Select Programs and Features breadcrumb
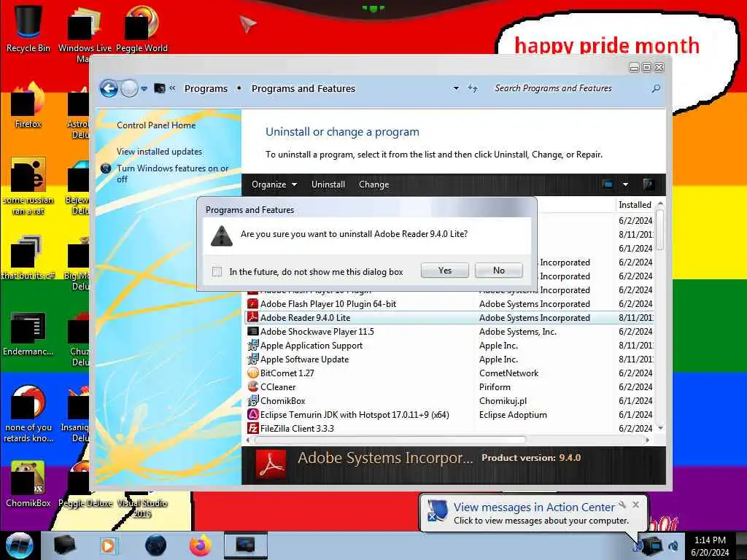Viewport: 747px width, 560px height. (303, 88)
